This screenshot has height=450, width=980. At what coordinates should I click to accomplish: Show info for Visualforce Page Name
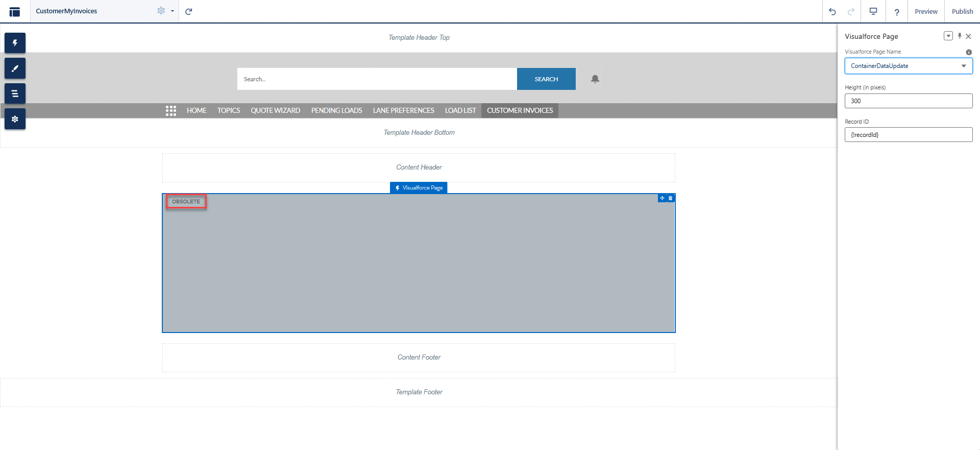[x=969, y=52]
